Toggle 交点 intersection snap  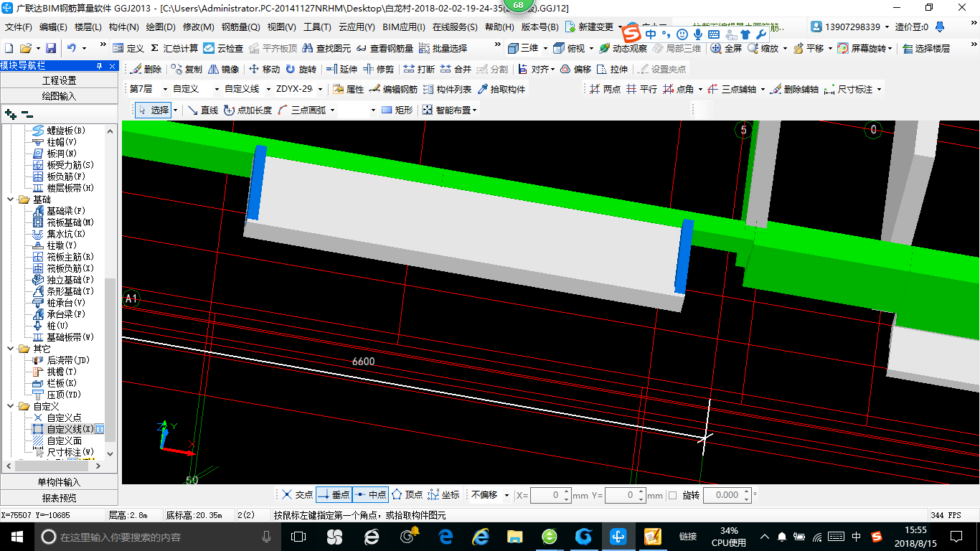(x=297, y=495)
